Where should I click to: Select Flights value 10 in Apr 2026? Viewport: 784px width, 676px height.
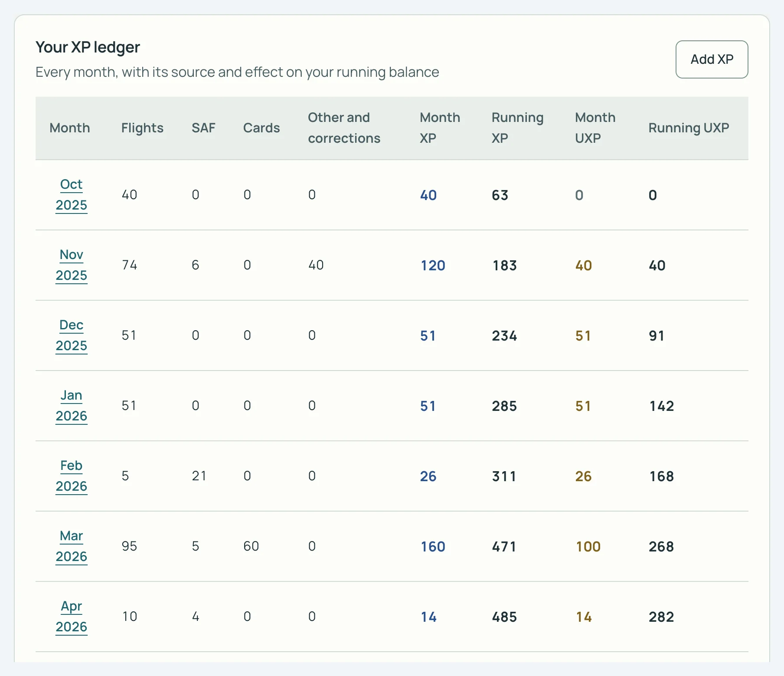pyautogui.click(x=130, y=617)
